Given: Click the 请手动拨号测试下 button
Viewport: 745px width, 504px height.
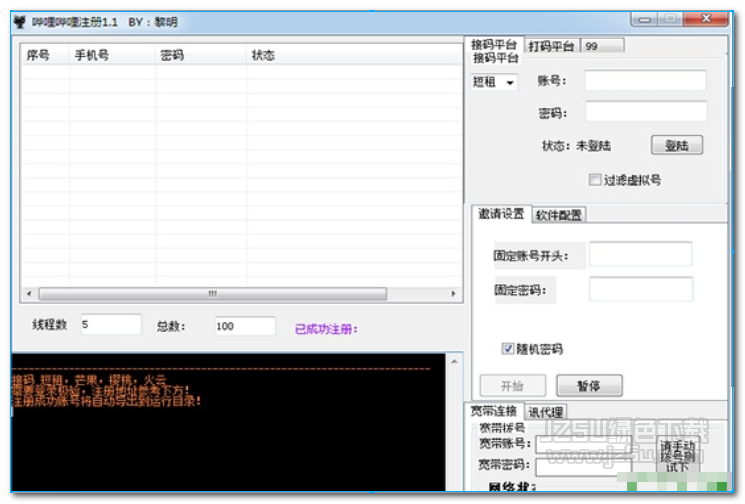Looking at the screenshot, I should (x=678, y=455).
